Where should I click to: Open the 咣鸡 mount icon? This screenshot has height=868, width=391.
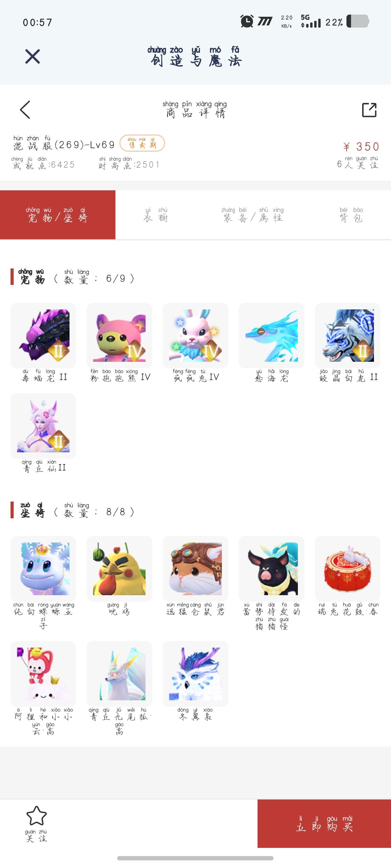(x=119, y=569)
